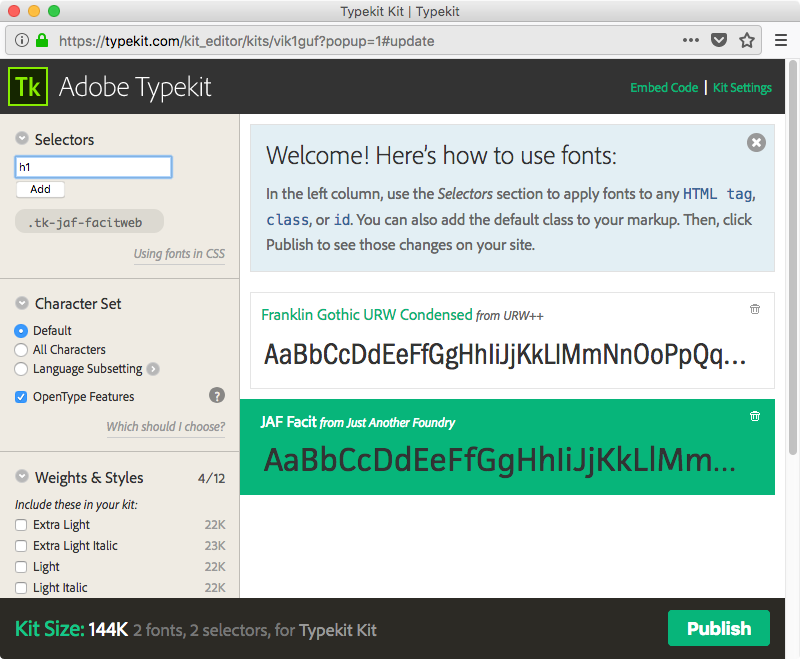Select the .tk-jaf-facitweb selector tag

pyautogui.click(x=89, y=222)
